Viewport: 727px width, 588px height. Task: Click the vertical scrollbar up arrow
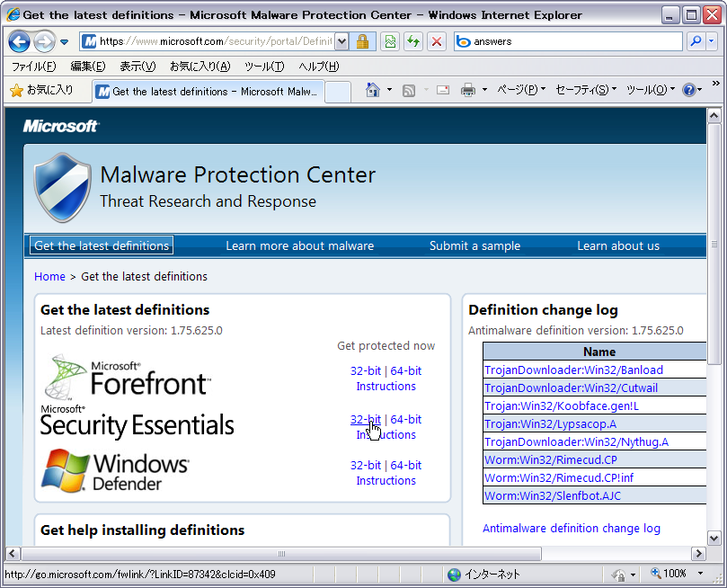pos(714,115)
